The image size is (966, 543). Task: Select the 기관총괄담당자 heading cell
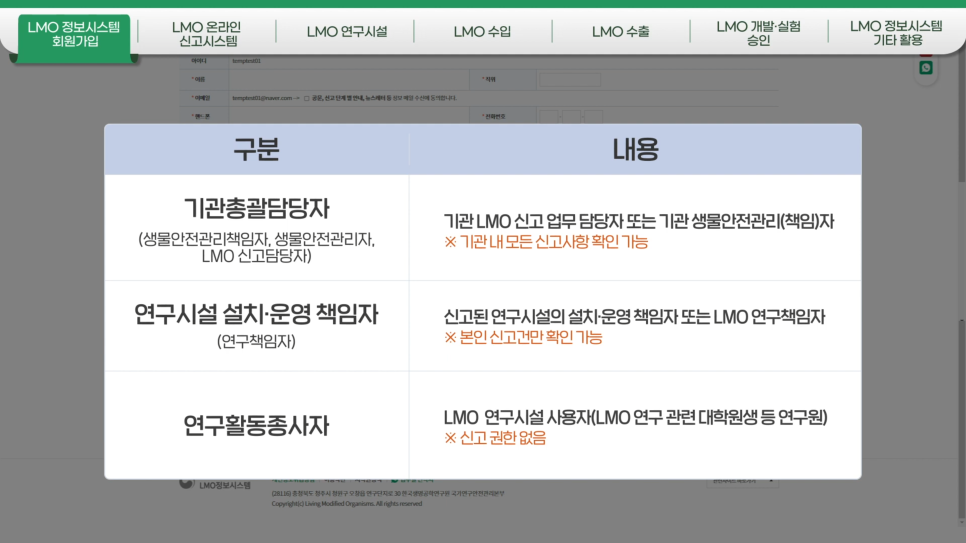click(x=256, y=208)
